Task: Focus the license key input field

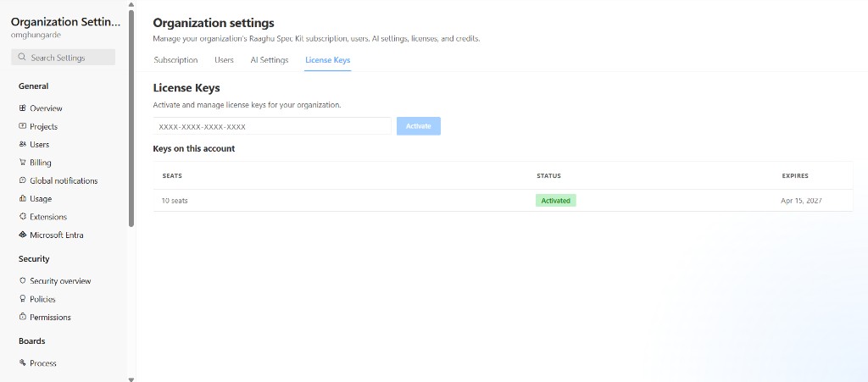Action: [272, 126]
